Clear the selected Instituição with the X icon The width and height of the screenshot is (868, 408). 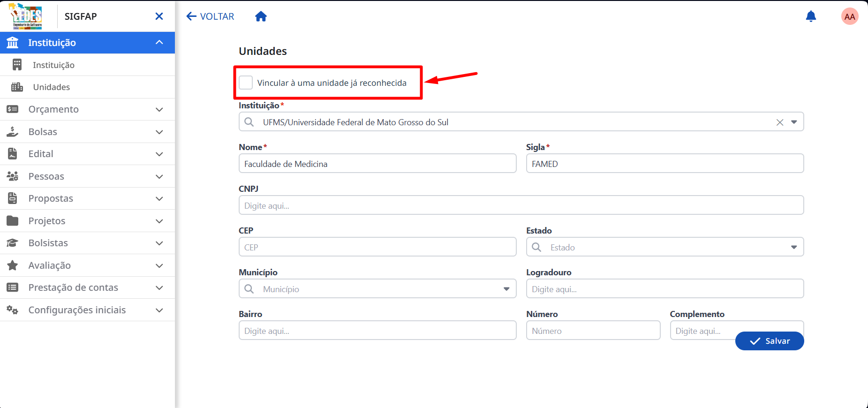tap(780, 122)
